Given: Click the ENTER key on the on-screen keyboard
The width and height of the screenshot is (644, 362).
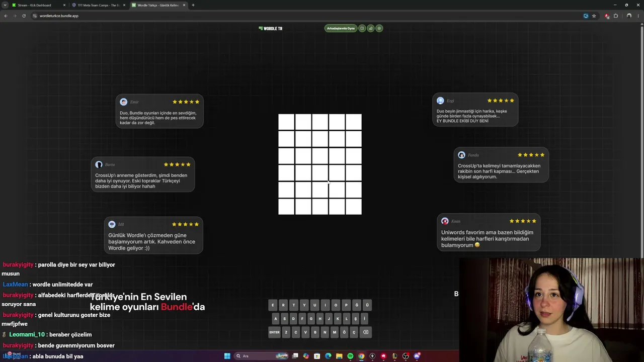Looking at the screenshot, I should [274, 332].
